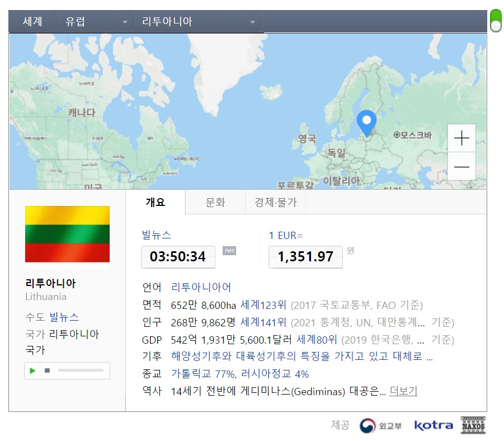504x441 pixels.
Task: Click the 독일 label on map
Action: point(336,152)
